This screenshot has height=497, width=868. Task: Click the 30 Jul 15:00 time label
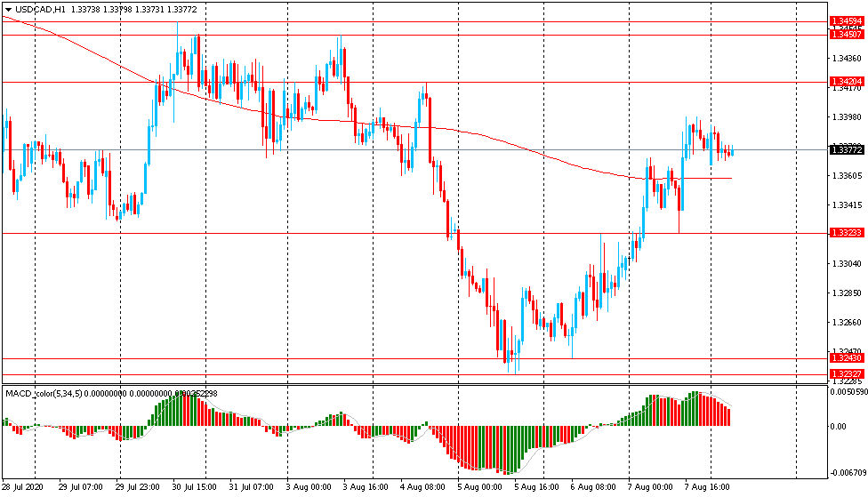coord(196,487)
